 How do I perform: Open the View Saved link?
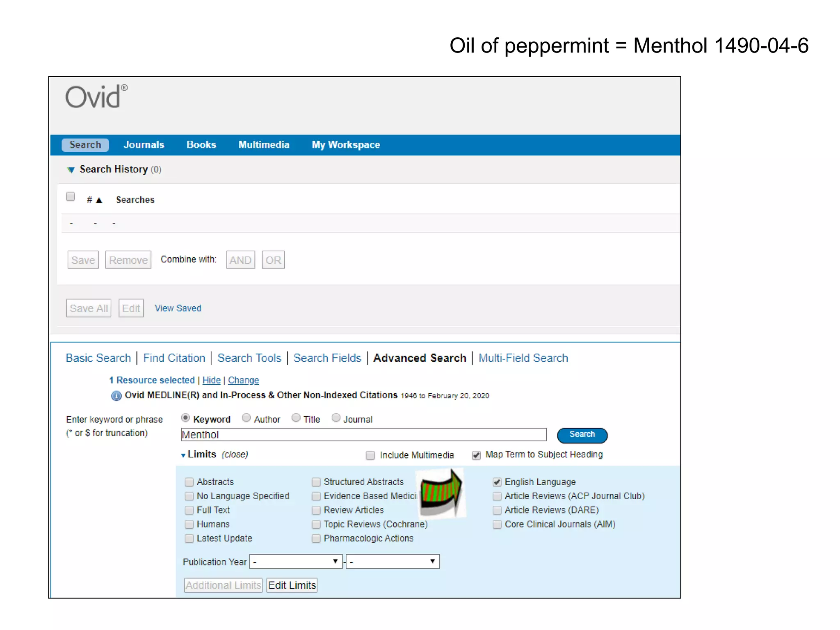[178, 308]
